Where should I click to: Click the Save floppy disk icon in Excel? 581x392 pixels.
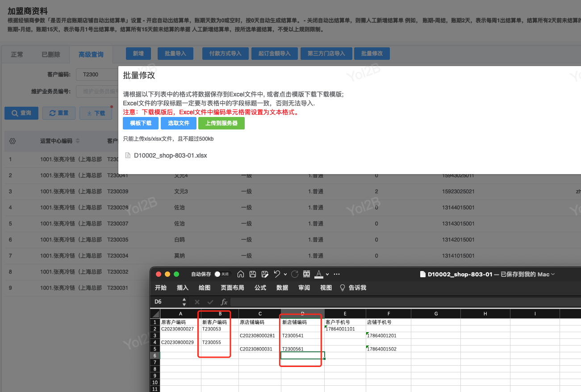(x=253, y=274)
